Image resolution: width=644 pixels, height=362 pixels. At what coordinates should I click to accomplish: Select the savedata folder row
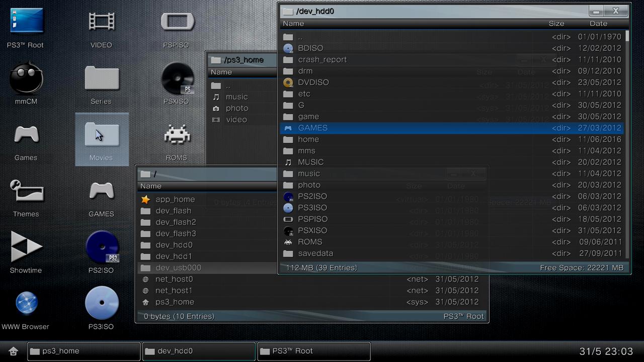click(x=315, y=253)
